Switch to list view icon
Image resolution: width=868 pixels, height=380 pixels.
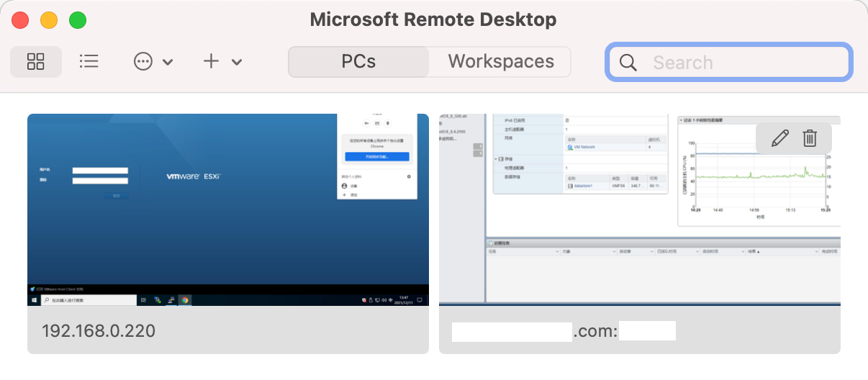tap(89, 62)
